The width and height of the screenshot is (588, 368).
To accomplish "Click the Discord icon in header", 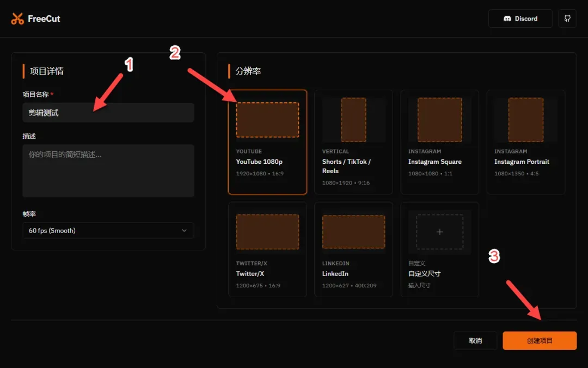I will point(507,19).
